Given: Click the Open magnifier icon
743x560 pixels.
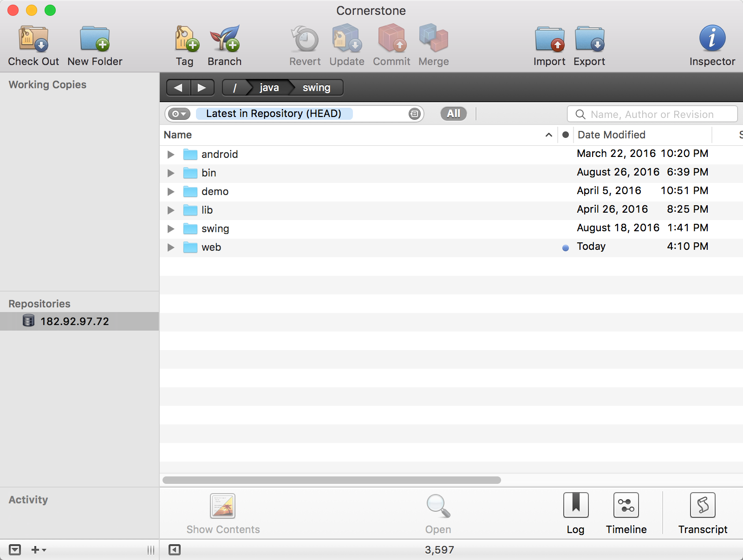Looking at the screenshot, I should tap(438, 506).
